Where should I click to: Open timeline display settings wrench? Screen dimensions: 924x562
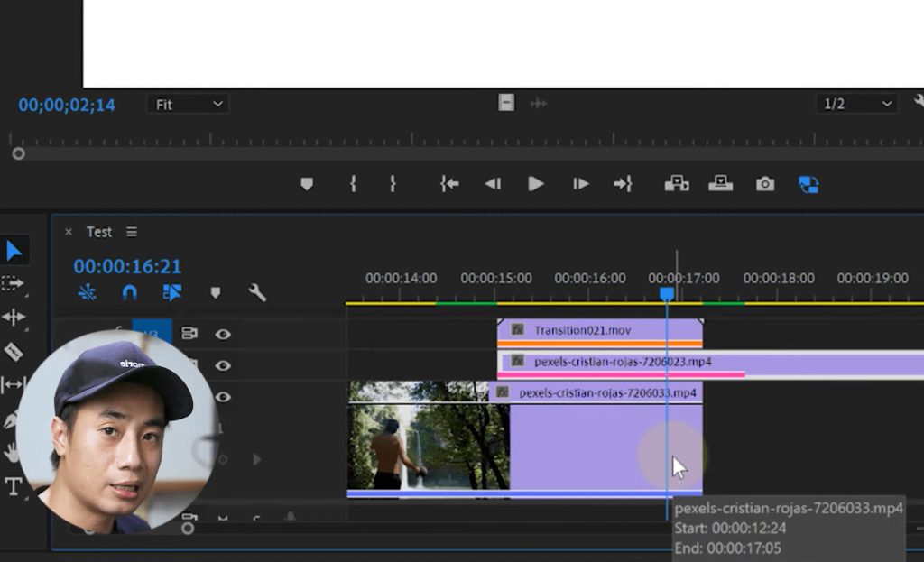point(257,292)
